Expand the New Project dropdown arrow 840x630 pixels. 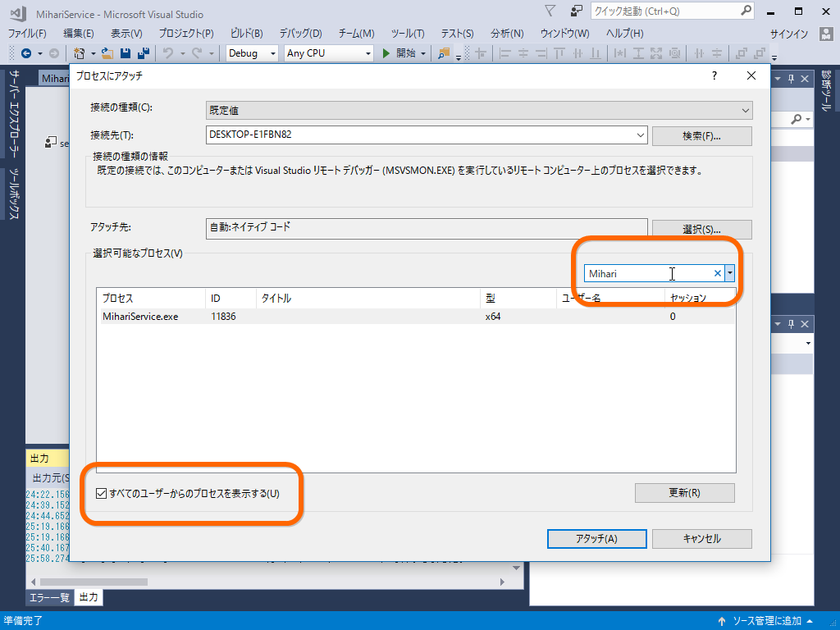94,53
